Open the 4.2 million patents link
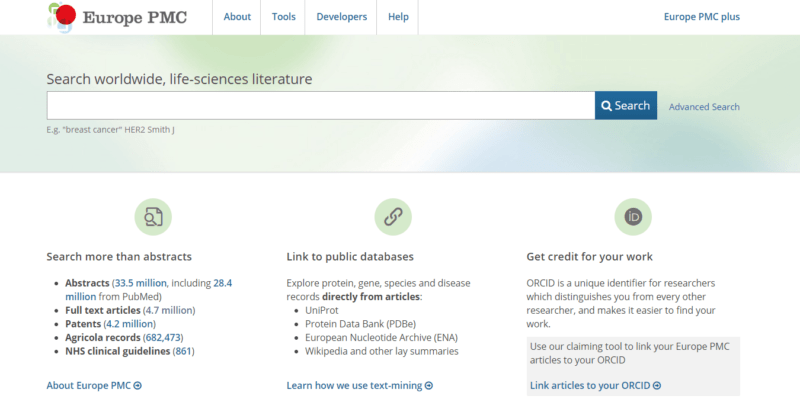Image resolution: width=800 pixels, height=412 pixels. tap(130, 324)
